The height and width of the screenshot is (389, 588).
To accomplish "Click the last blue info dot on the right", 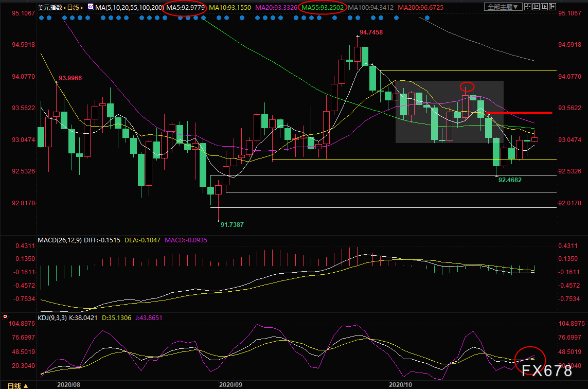I will pos(427,17).
